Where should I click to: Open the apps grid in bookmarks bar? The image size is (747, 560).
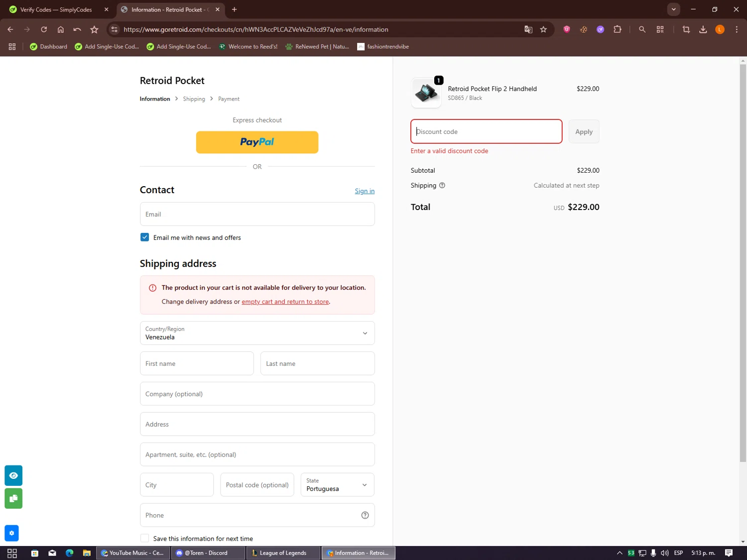click(x=12, y=46)
